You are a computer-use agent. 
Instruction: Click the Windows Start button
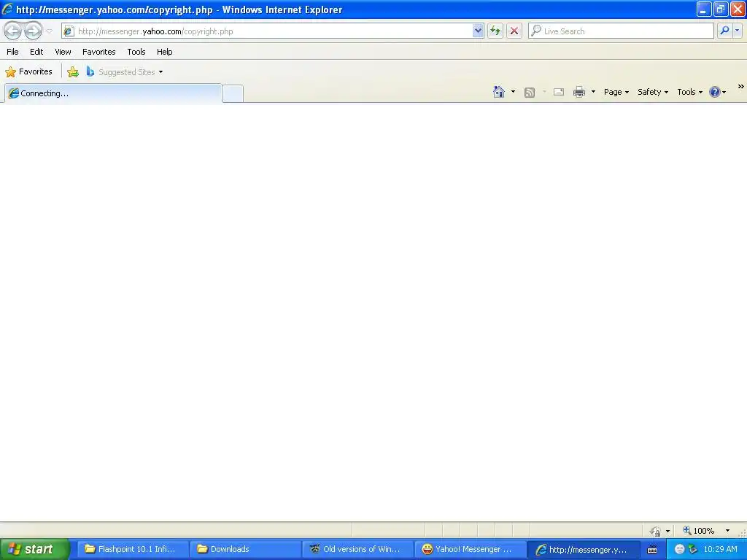34,549
